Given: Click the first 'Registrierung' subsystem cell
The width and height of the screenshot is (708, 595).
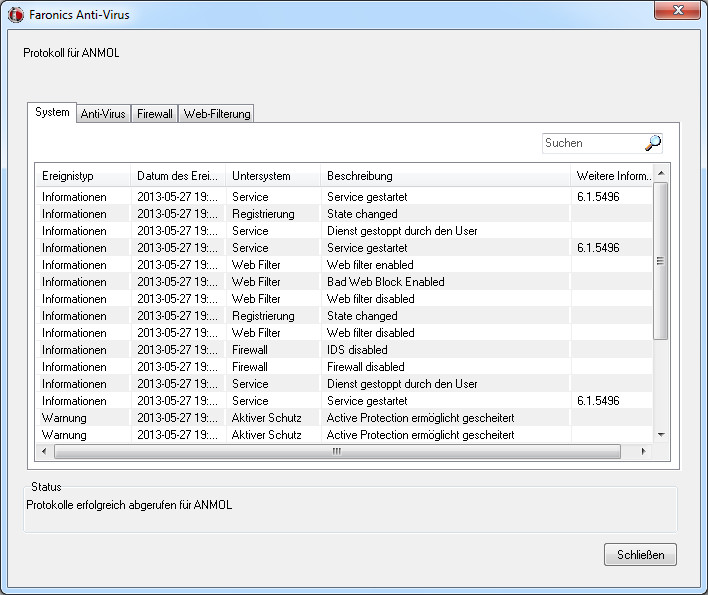Looking at the screenshot, I should tap(263, 214).
